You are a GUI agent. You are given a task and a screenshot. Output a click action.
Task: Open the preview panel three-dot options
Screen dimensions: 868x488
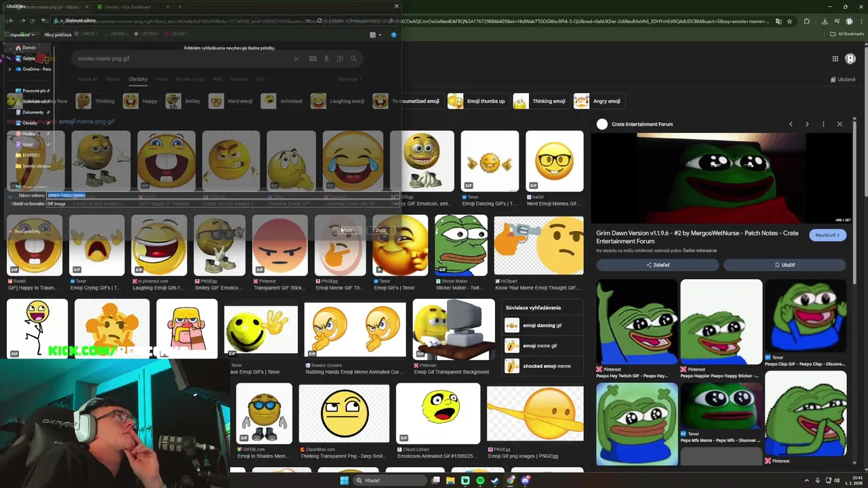point(823,124)
